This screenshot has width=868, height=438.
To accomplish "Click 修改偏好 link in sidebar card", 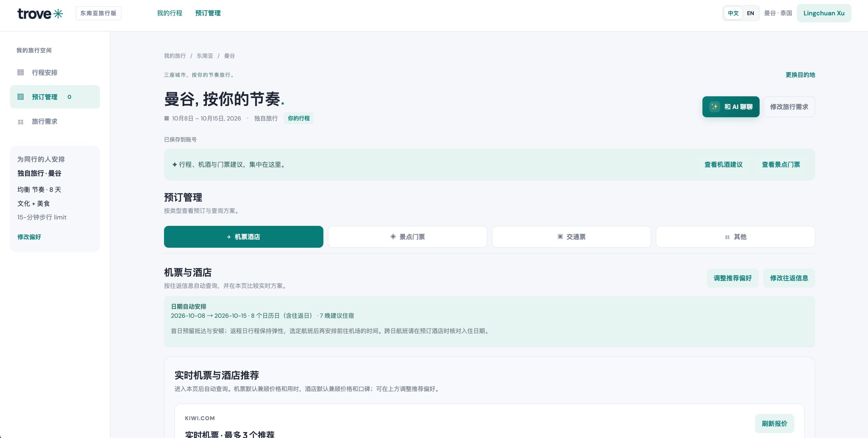I will [29, 237].
